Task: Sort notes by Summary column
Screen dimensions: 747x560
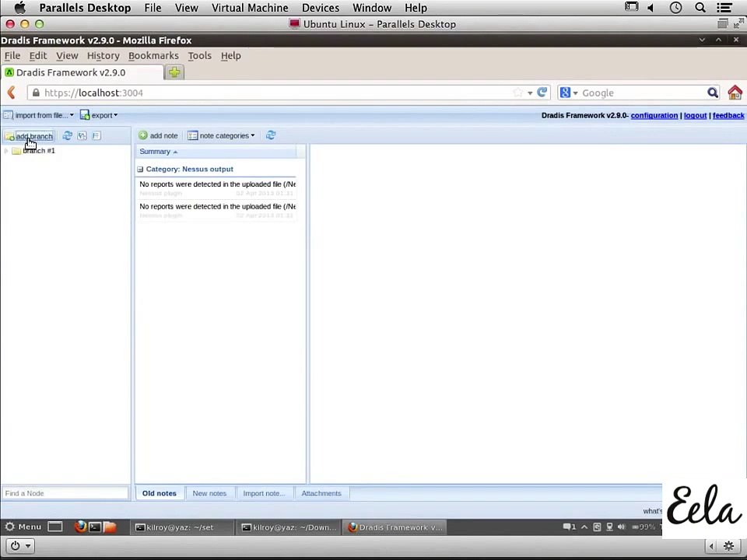Action: 216,152
